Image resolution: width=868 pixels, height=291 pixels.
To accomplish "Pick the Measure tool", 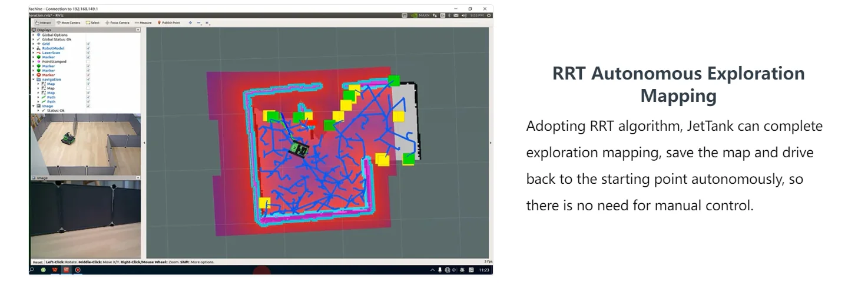I will 143,22.
